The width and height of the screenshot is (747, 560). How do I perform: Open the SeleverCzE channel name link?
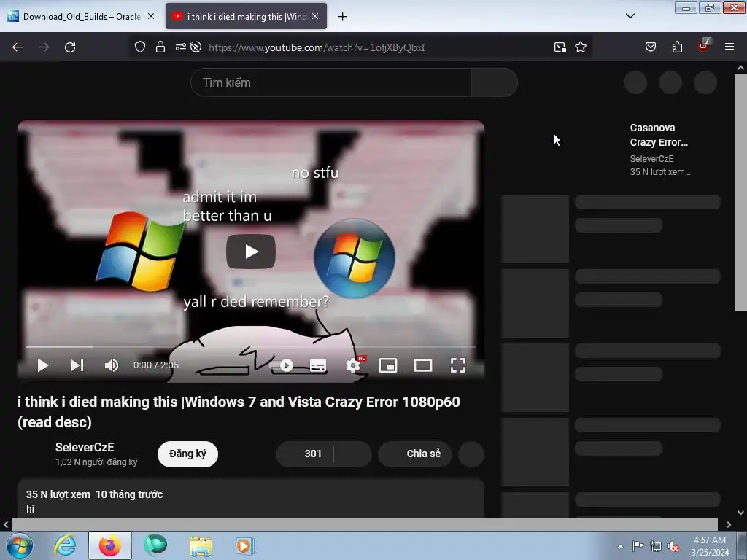coord(85,447)
